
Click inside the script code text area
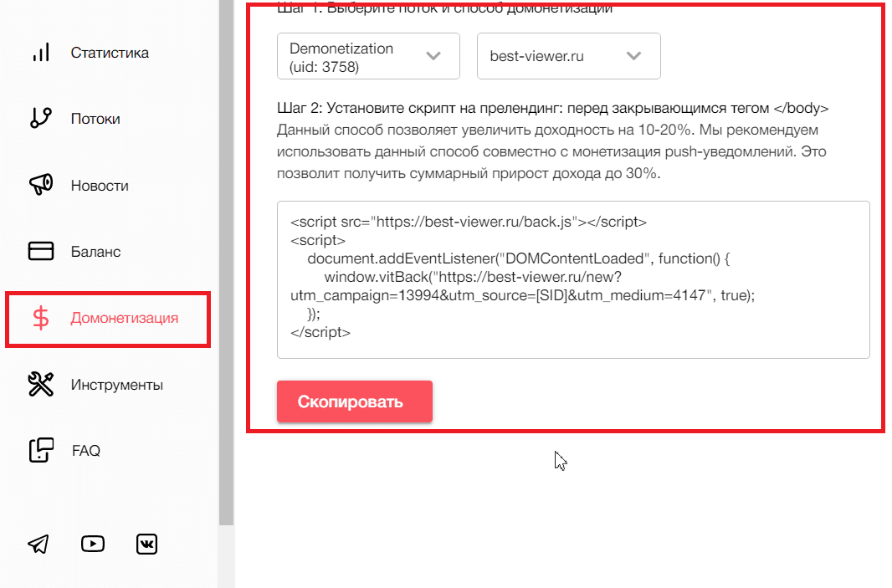click(x=573, y=280)
